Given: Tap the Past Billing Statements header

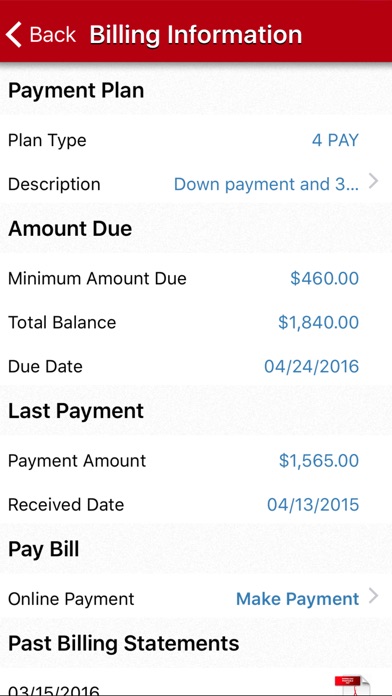Looking at the screenshot, I should click(123, 643).
